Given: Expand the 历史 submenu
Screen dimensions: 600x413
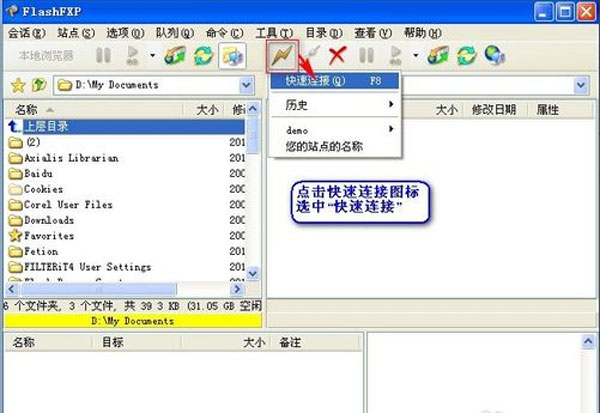Looking at the screenshot, I should (x=335, y=104).
